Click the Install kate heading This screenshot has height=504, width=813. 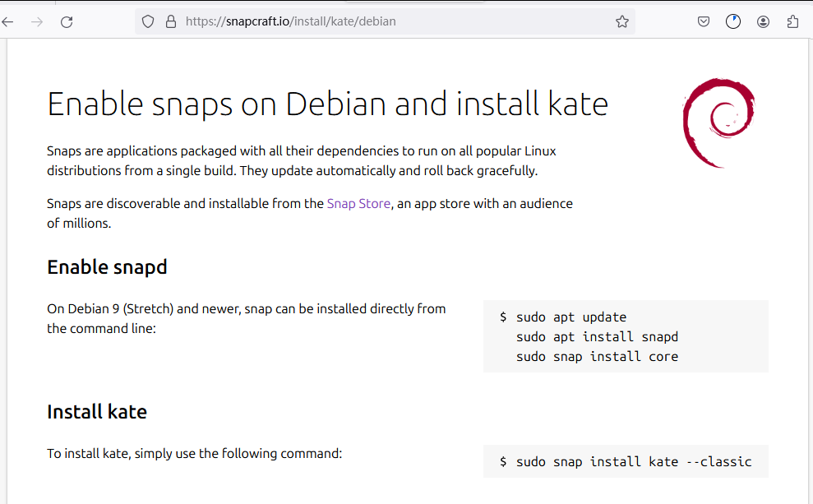[x=97, y=412]
